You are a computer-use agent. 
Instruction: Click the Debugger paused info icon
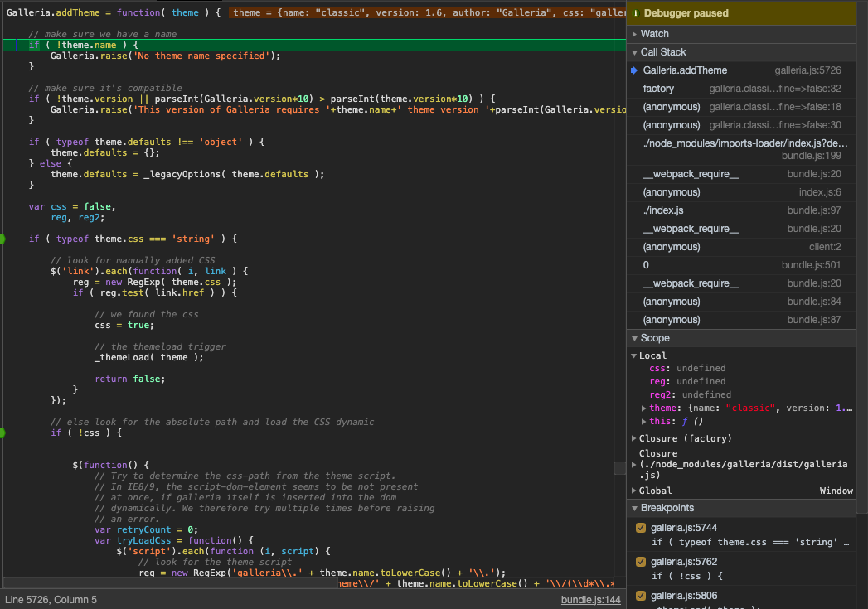pyautogui.click(x=636, y=13)
